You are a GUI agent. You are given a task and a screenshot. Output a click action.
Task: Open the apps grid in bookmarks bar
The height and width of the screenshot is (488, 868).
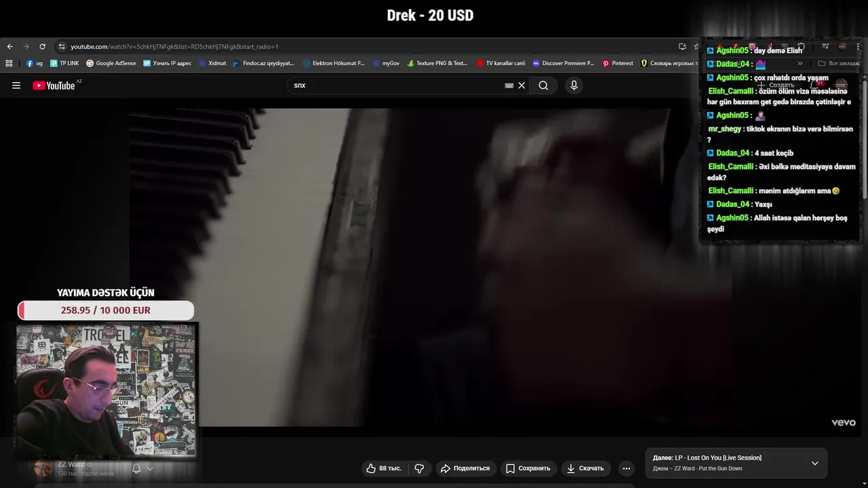click(9, 63)
